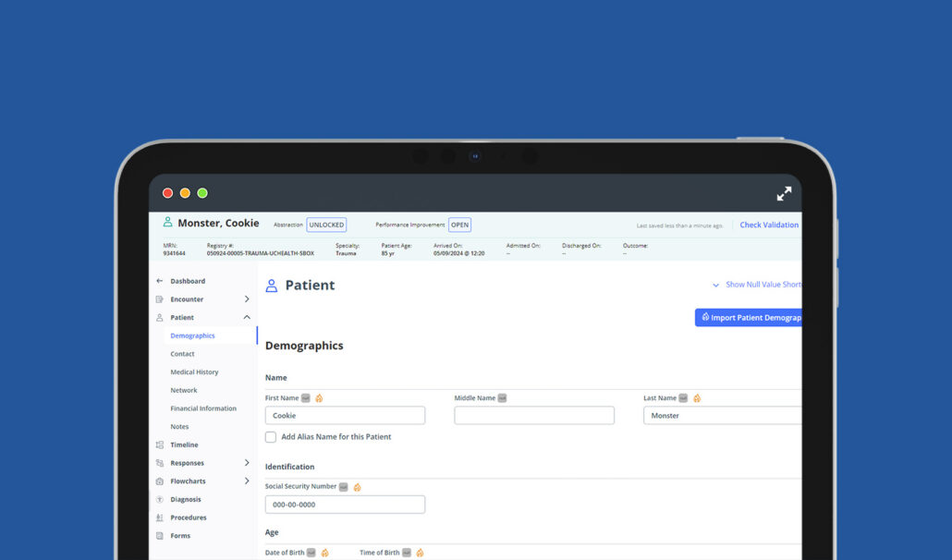This screenshot has width=952, height=560.
Task: Expand Show Null Value Shortcuts chevron
Action: click(x=715, y=286)
